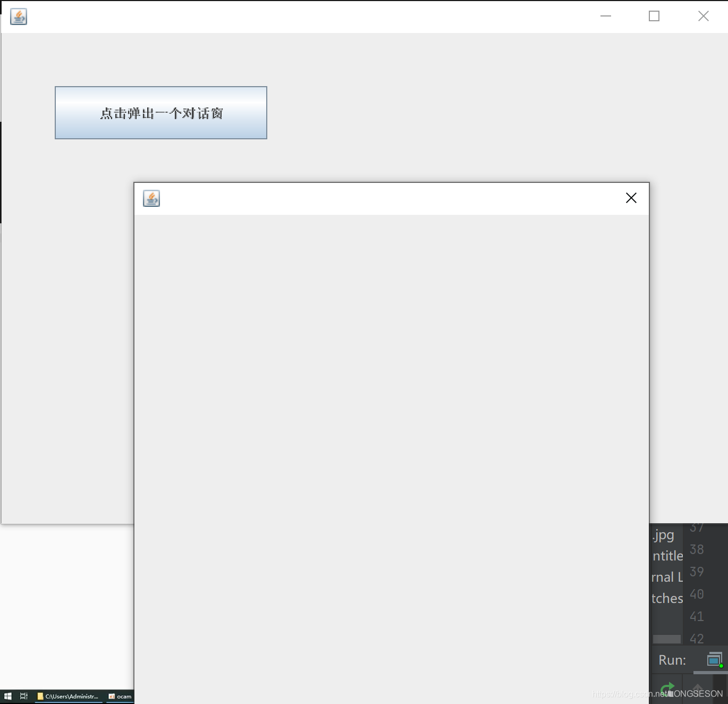Maximize the main Java window
Screen dimensions: 728x704
coord(654,16)
